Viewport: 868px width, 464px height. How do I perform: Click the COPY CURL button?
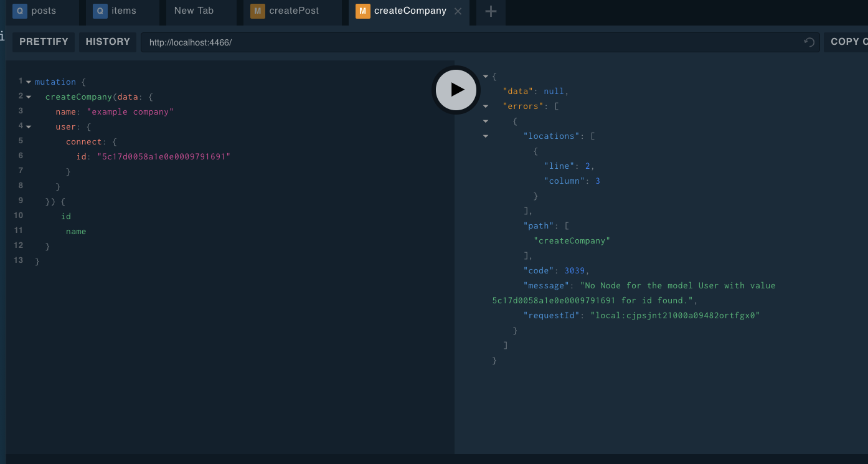846,42
